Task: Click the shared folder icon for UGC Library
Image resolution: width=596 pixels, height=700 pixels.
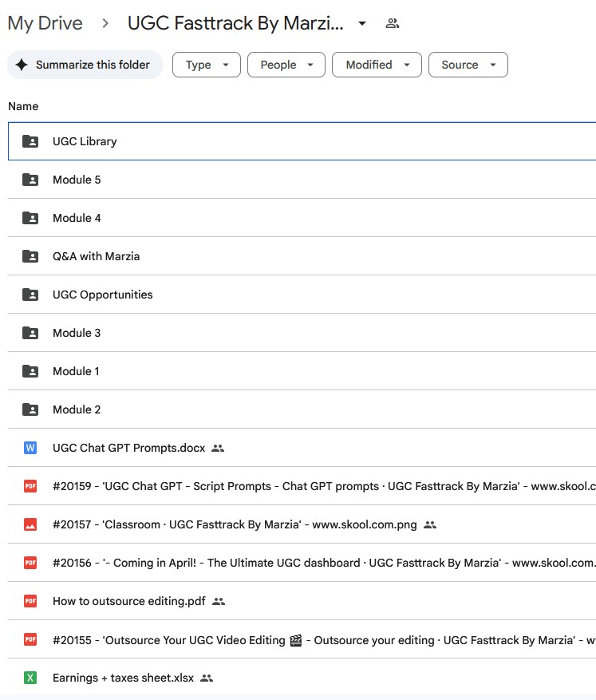Action: (30, 141)
